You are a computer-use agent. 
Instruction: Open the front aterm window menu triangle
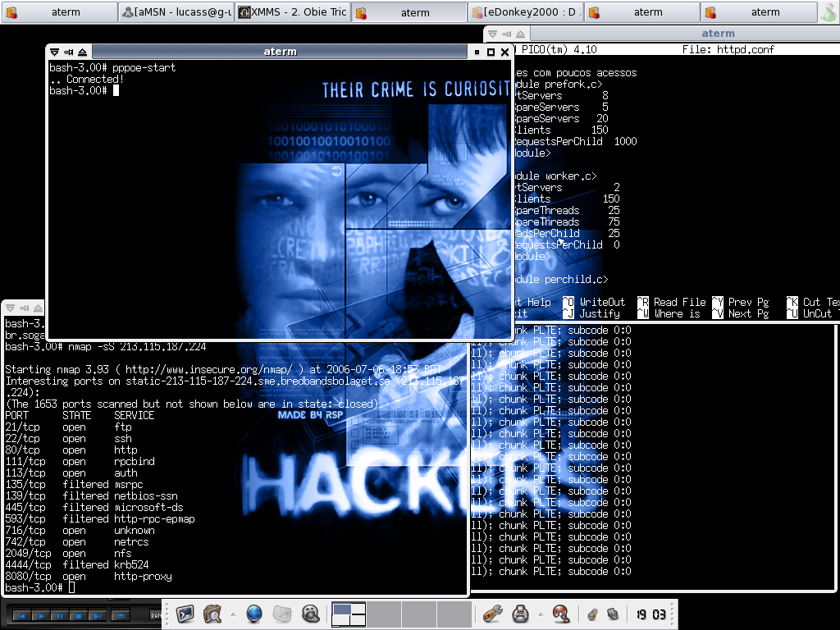(x=55, y=52)
